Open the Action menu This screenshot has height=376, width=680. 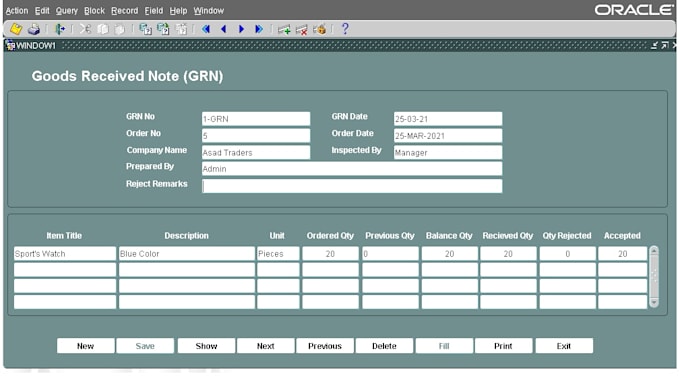click(17, 10)
